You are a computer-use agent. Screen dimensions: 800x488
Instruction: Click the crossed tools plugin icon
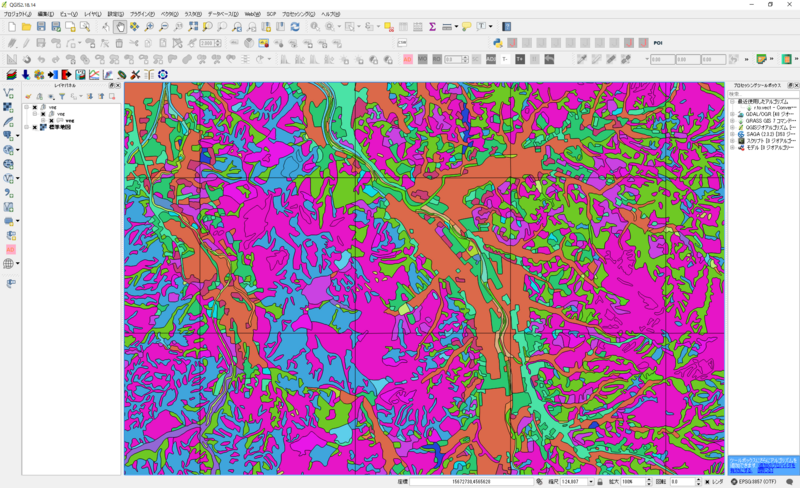point(135,75)
